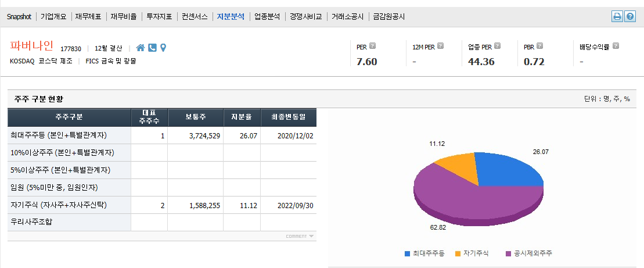The height and width of the screenshot is (268, 644).
Task: Click the 주주 구분 현황 section title
Action: (x=39, y=99)
